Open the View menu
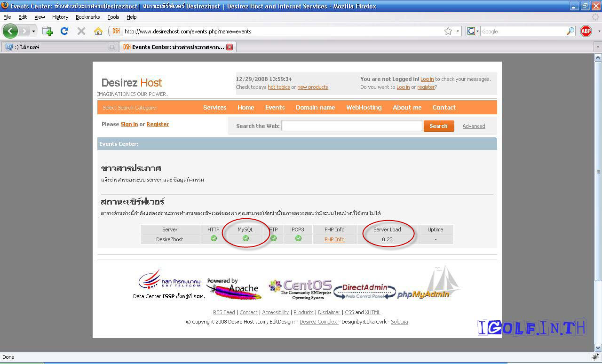This screenshot has height=364, width=602. [40, 17]
